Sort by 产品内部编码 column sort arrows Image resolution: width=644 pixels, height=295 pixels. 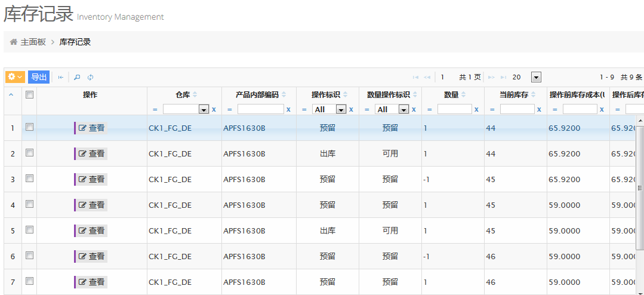[x=284, y=95]
